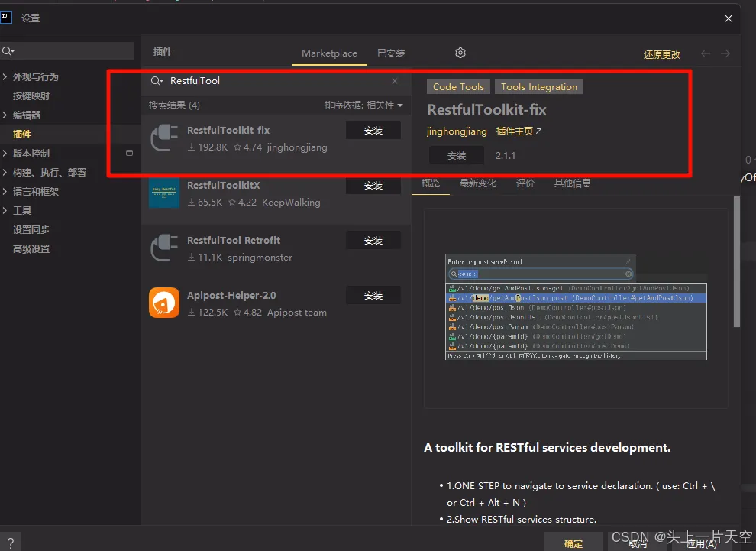The image size is (756, 551).
Task: Click the Tools Integration tag
Action: click(x=539, y=87)
